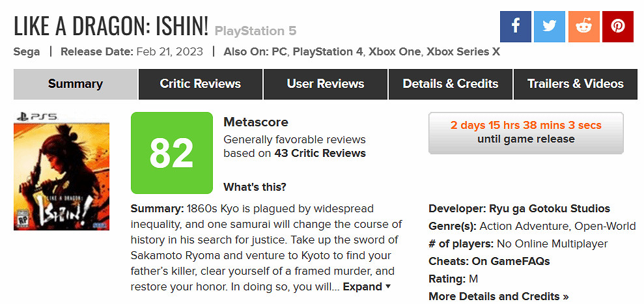Viewport: 644px width, 304px height.
Task: Click More Details and Credits link
Action: coord(498,296)
